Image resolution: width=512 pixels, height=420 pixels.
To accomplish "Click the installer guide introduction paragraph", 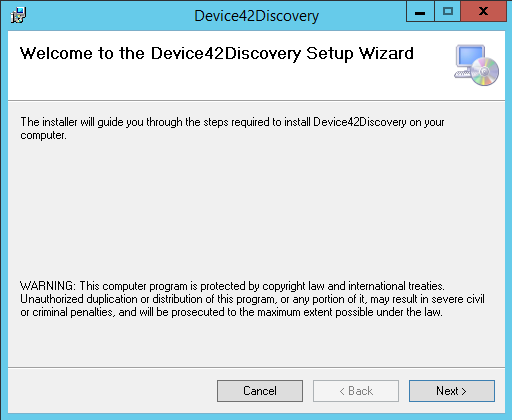I will 232,128.
